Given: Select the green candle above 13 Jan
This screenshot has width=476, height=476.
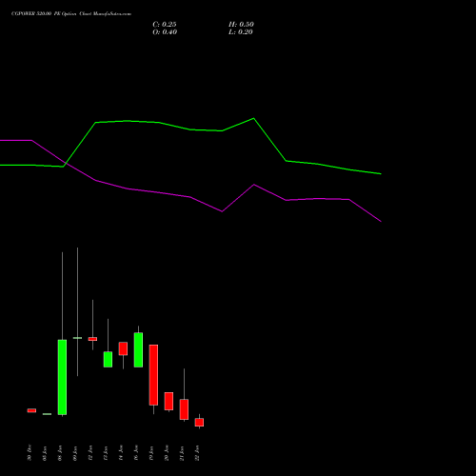Looking at the screenshot, I should tap(108, 359).
